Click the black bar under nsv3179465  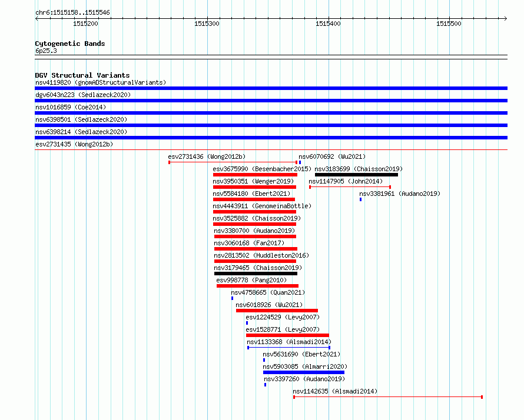pyautogui.click(x=256, y=274)
